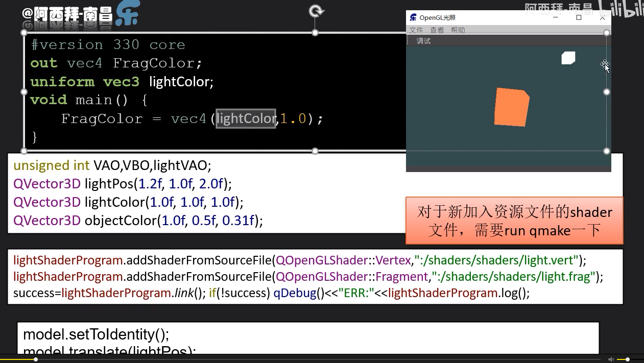This screenshot has height=363, width=644.
Task: Click the right-edge resize handle of the viewport selection
Action: (606, 92)
